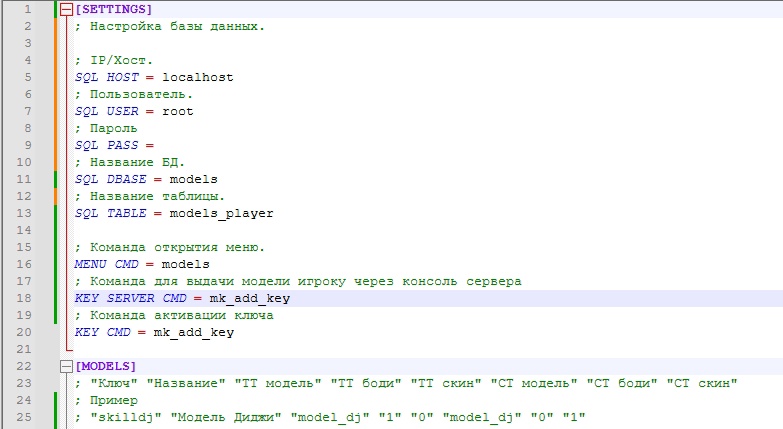The height and width of the screenshot is (429, 783).
Task: Click the empty line 21 in editor
Action: pyautogui.click(x=300, y=349)
